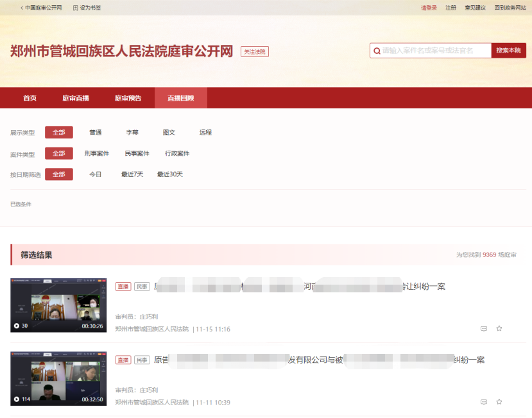Click the 搜索本院 search button
Image resolution: width=532 pixels, height=418 pixels.
click(x=510, y=50)
